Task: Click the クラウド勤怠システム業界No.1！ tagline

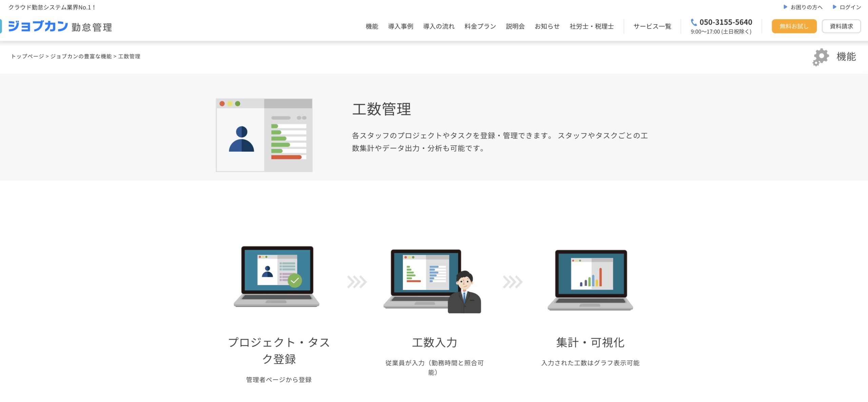Action: tap(52, 7)
